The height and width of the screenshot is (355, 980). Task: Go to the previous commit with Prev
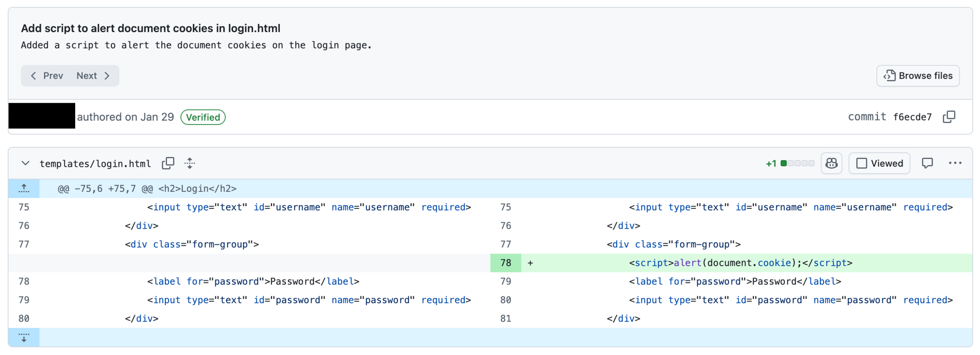coord(47,76)
